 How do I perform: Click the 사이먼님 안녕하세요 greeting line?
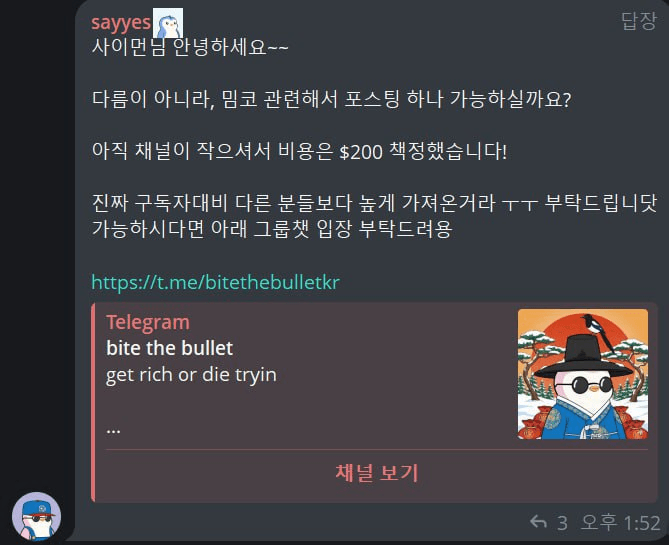pos(190,47)
